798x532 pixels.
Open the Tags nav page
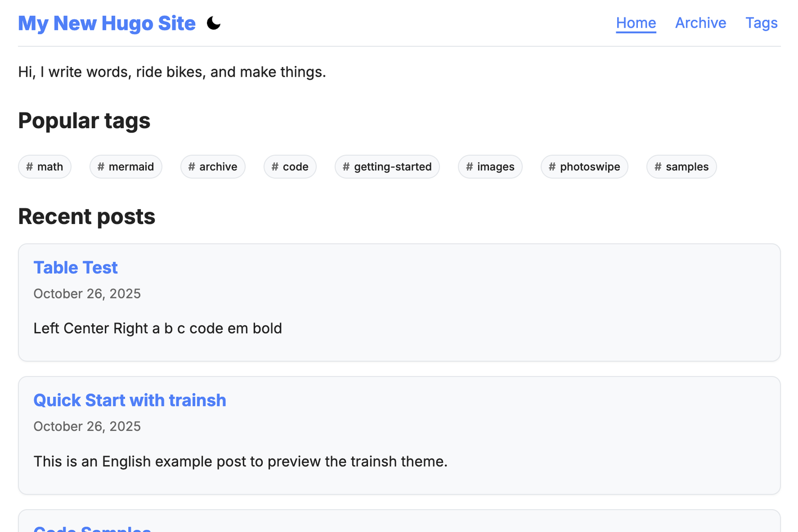click(761, 23)
